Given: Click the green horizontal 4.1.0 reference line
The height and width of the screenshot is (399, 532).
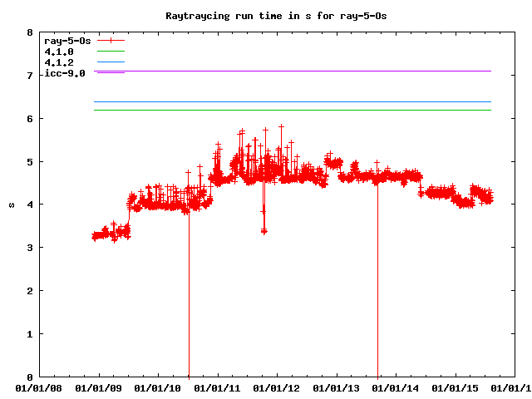Looking at the screenshot, I should click(291, 110).
